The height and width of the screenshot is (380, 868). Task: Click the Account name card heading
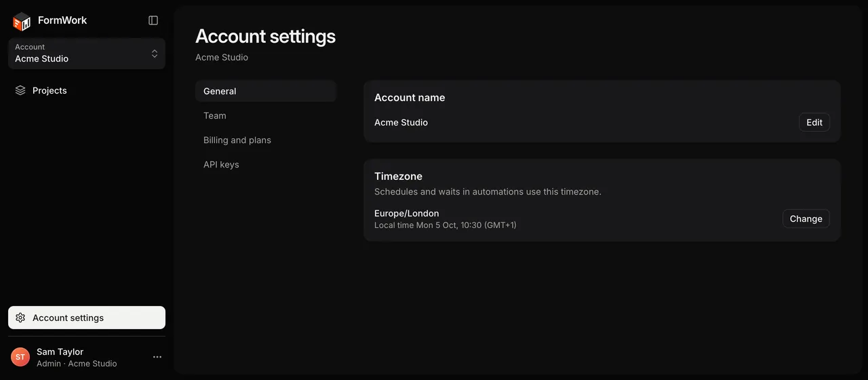click(x=410, y=98)
